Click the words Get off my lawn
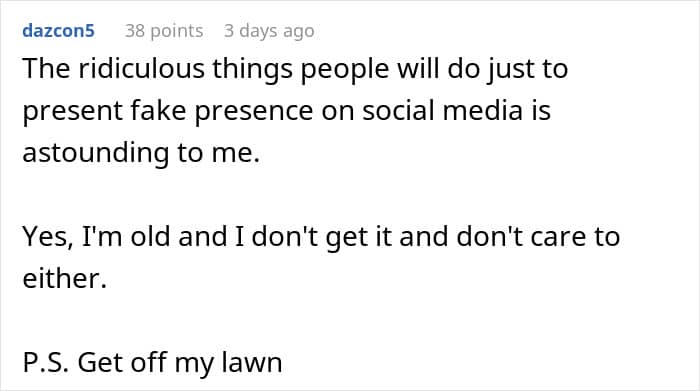 pyautogui.click(x=180, y=363)
